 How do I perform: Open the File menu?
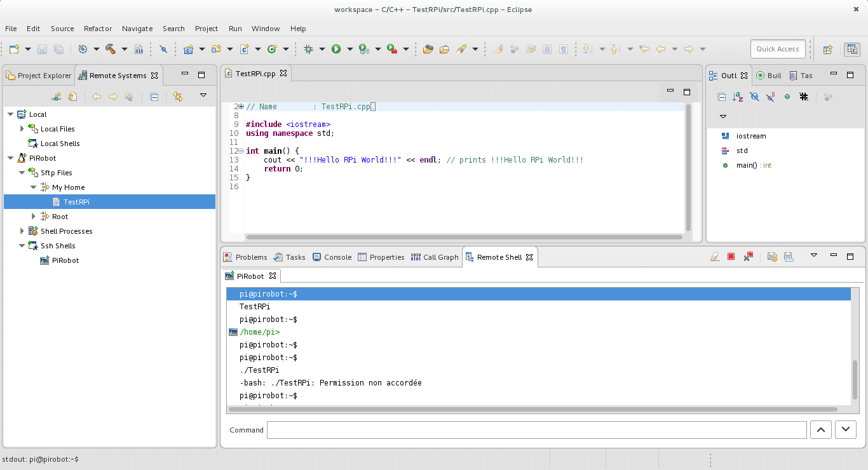(x=11, y=29)
